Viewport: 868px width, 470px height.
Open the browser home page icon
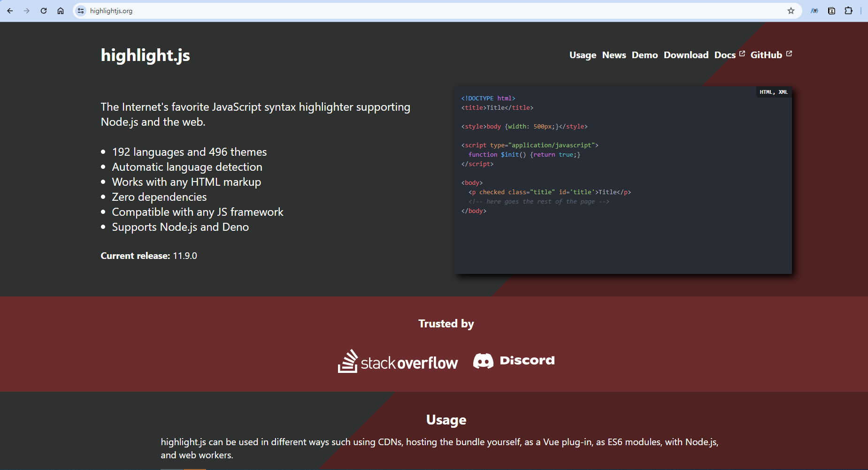[61, 11]
